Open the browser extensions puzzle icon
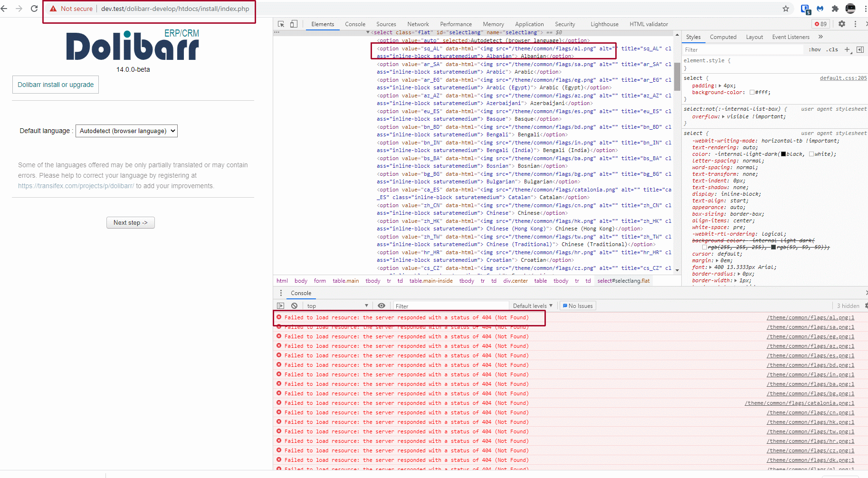868x478 pixels. coord(835,9)
